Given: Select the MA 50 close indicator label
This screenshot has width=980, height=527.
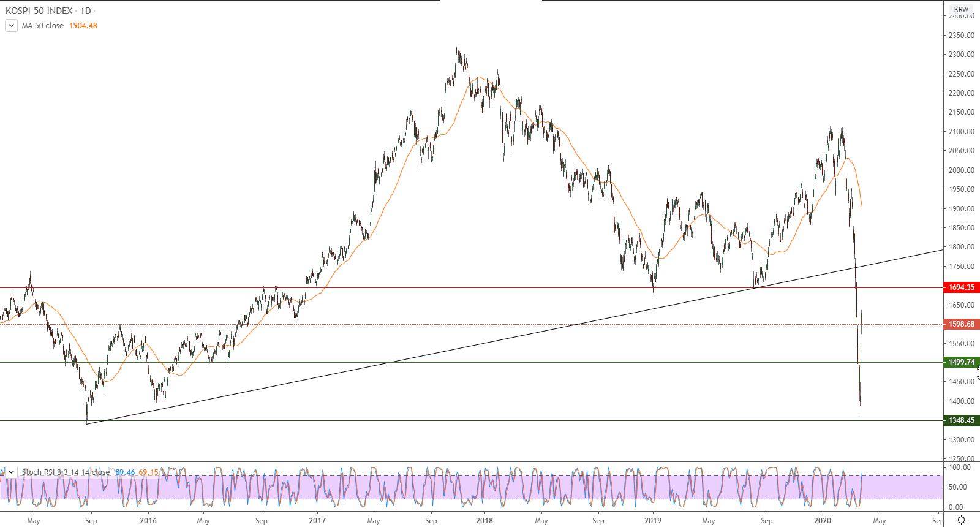Looking at the screenshot, I should (43, 26).
